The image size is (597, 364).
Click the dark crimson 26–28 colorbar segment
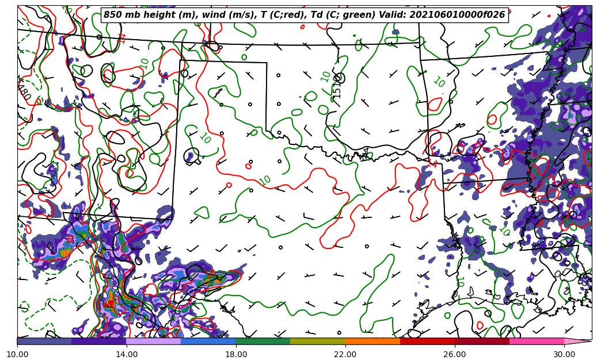click(481, 341)
